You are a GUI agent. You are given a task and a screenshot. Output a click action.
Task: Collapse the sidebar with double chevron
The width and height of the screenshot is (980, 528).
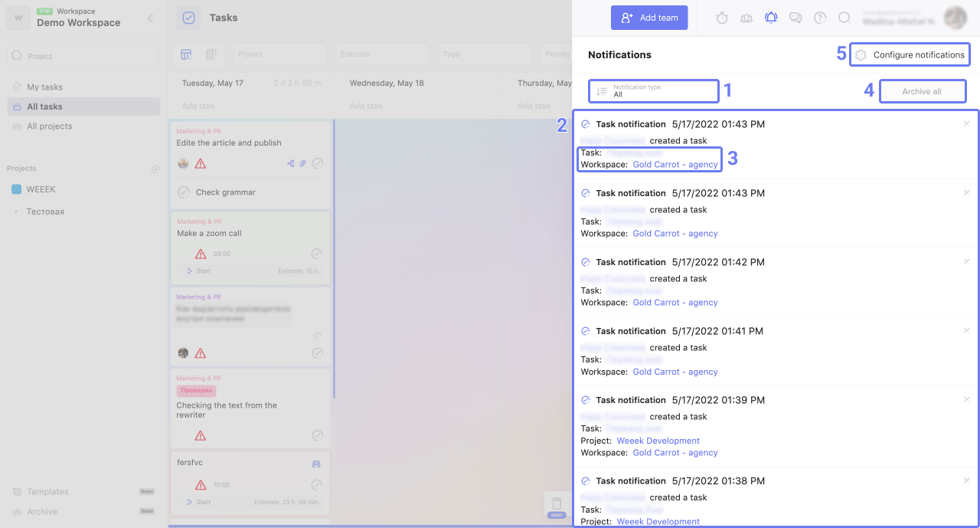click(151, 18)
